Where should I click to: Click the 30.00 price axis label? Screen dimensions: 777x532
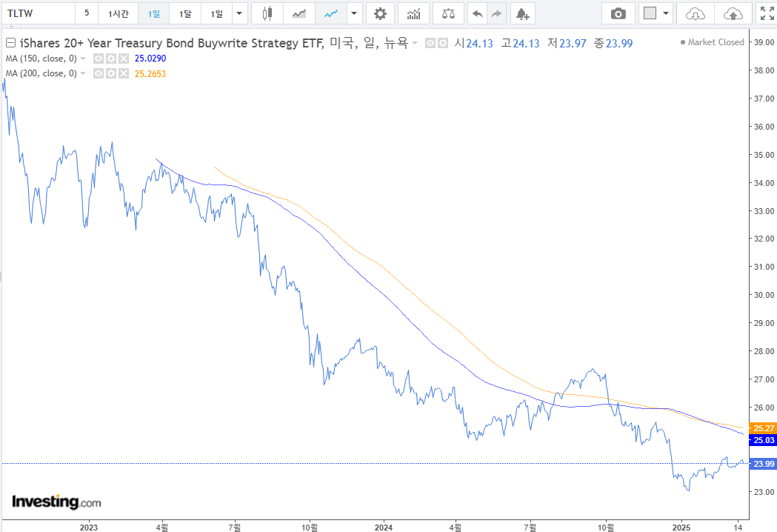click(764, 295)
